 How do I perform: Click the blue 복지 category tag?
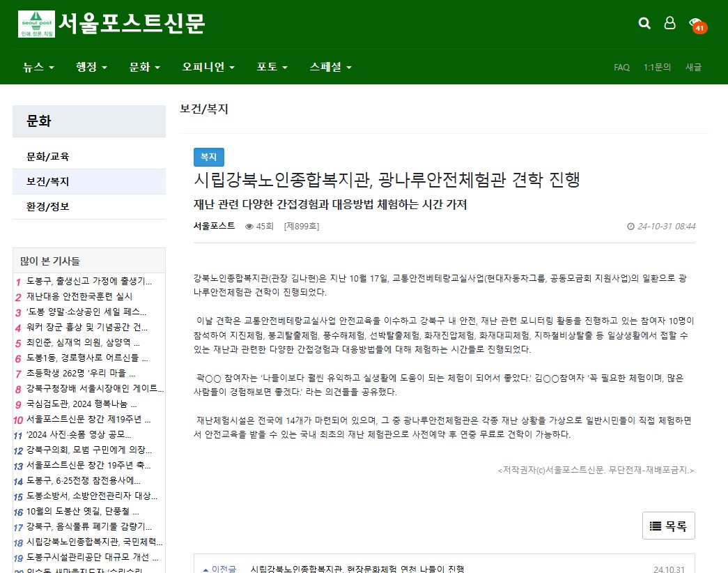point(208,157)
